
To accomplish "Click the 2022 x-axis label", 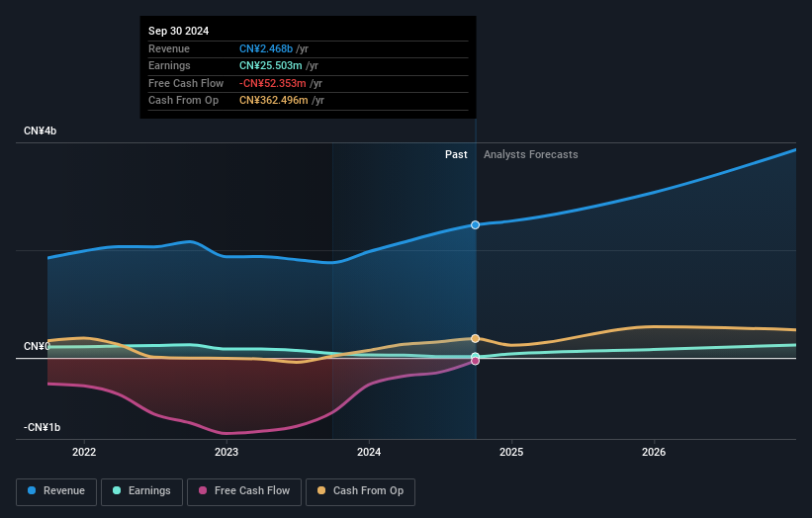I will tap(84, 452).
